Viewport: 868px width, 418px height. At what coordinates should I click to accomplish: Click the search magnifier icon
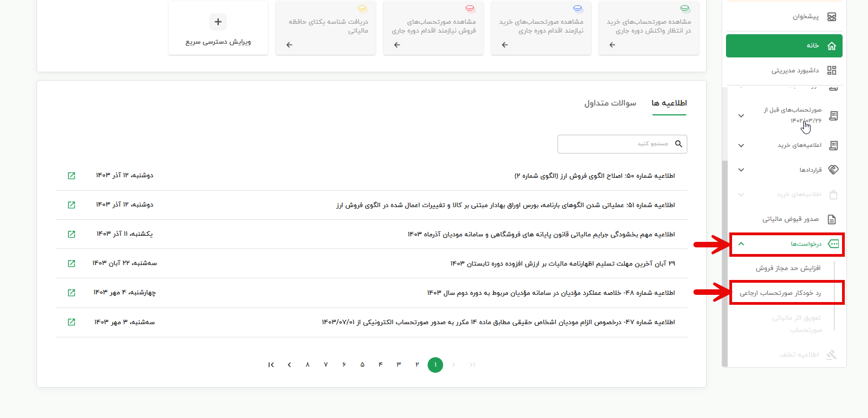(x=678, y=144)
